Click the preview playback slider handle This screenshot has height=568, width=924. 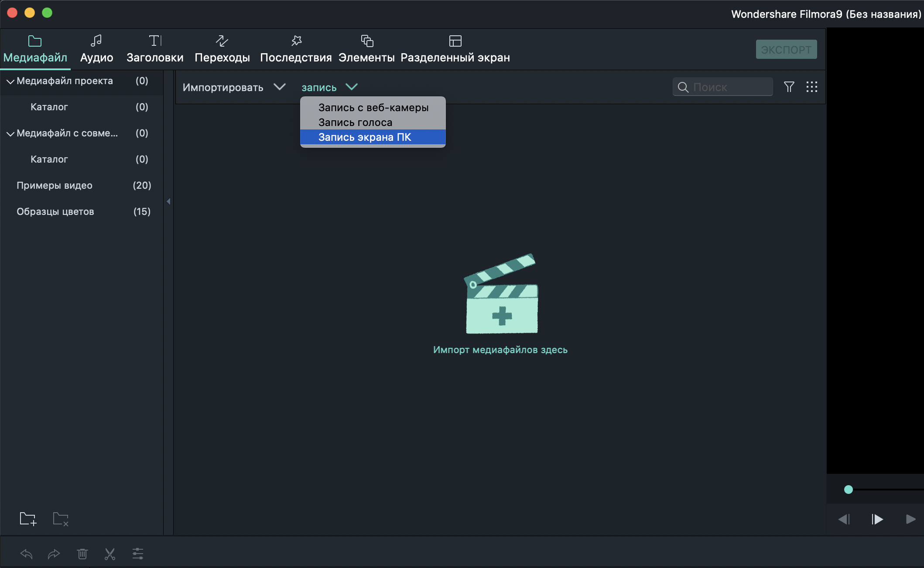point(848,490)
